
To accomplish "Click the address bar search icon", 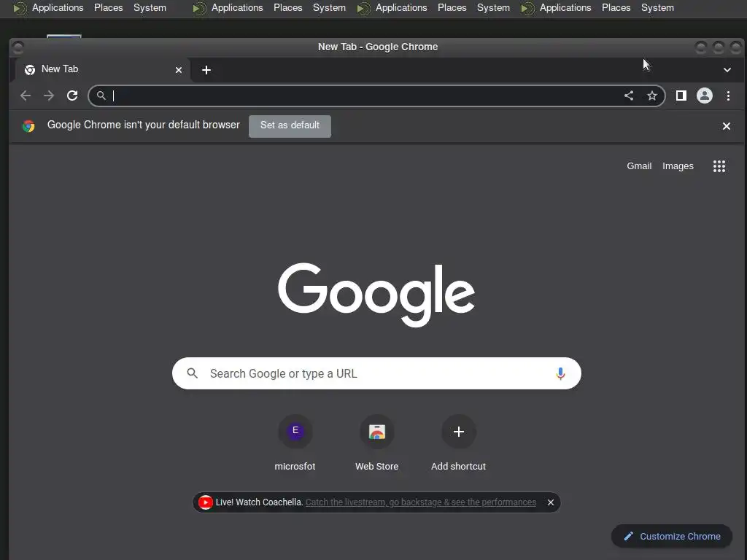I will (x=101, y=96).
